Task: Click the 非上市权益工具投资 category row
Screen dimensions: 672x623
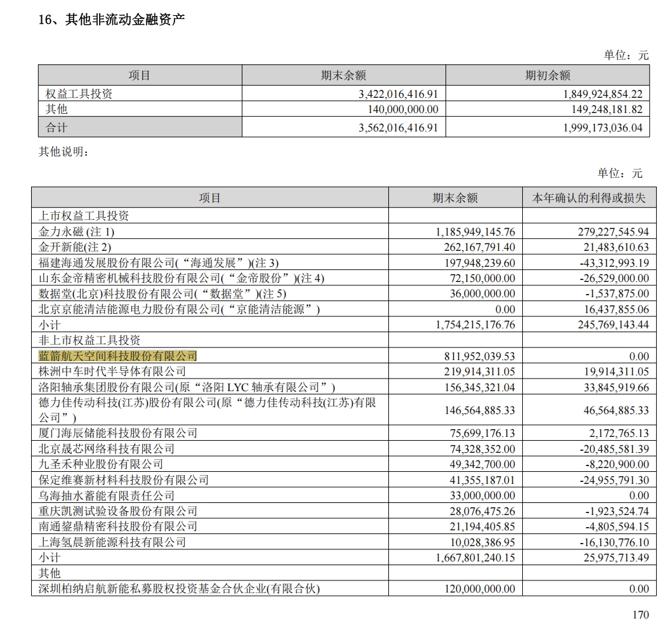Action: 344,340
